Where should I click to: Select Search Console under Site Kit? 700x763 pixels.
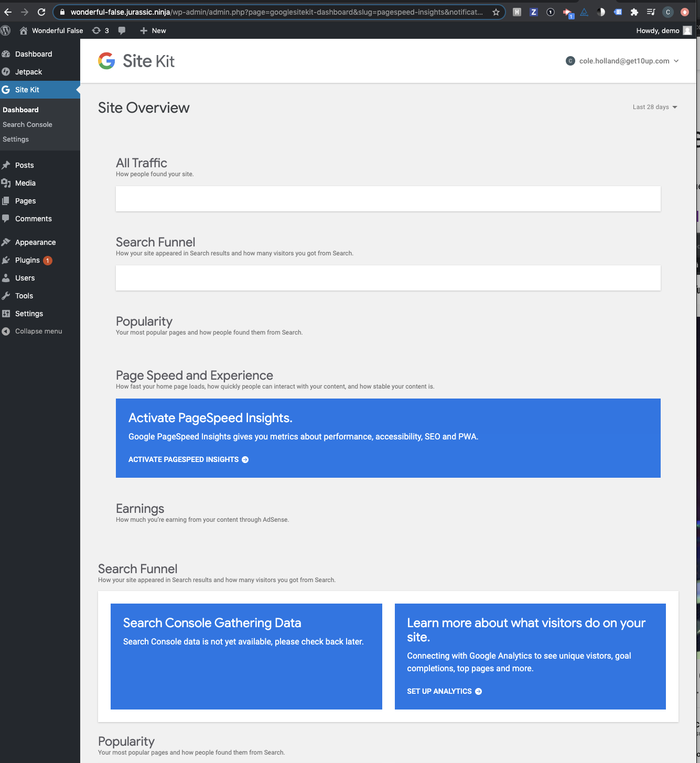click(x=27, y=124)
